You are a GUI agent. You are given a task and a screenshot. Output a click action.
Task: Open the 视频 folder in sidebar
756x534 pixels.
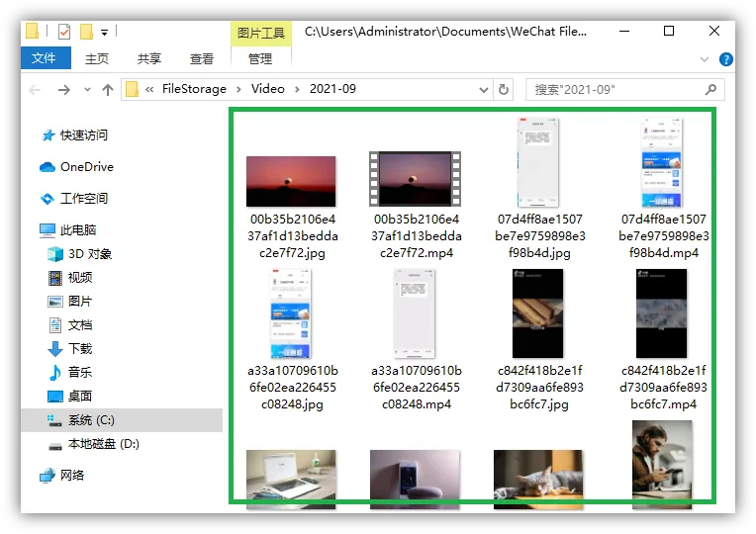tap(70, 278)
